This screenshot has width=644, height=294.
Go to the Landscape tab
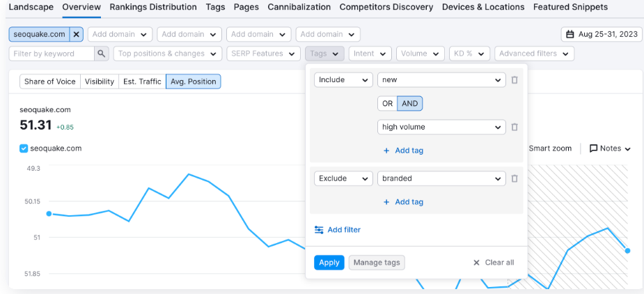[31, 7]
